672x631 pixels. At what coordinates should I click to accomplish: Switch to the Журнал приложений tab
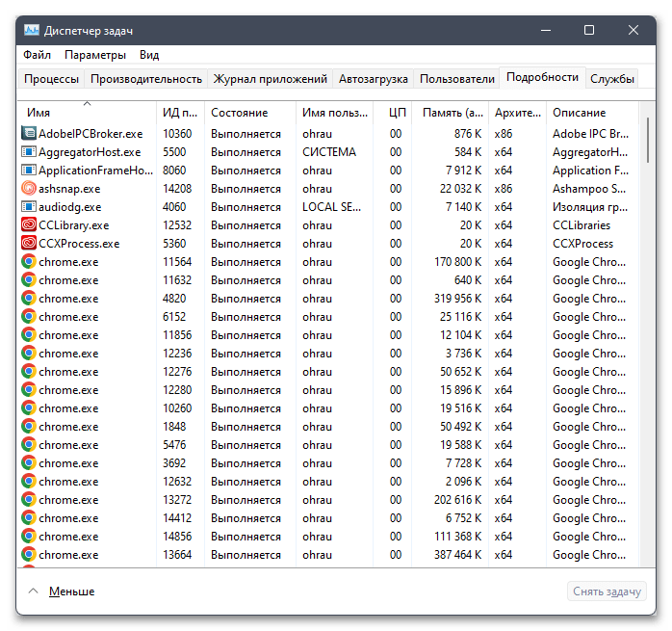[x=270, y=79]
